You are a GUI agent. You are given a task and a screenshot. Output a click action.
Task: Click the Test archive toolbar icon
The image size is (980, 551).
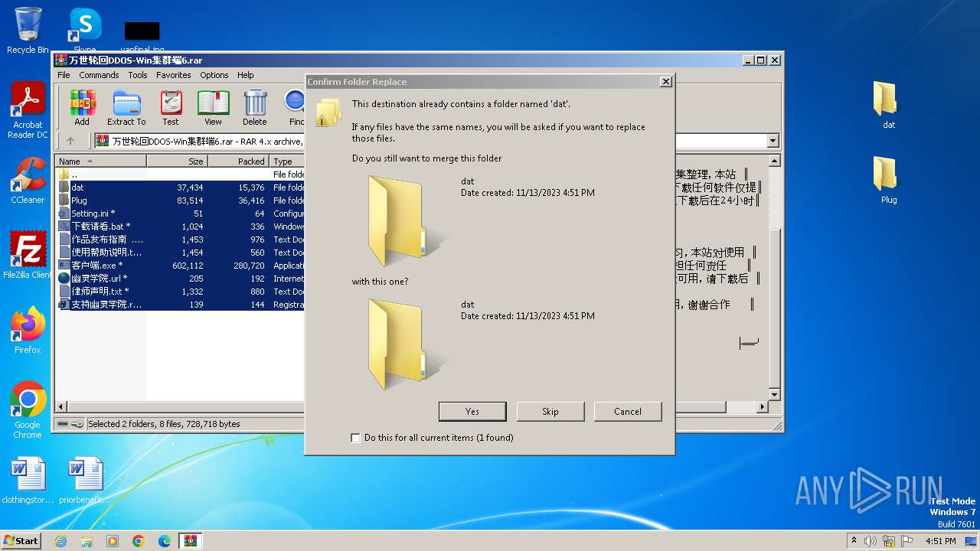(171, 108)
